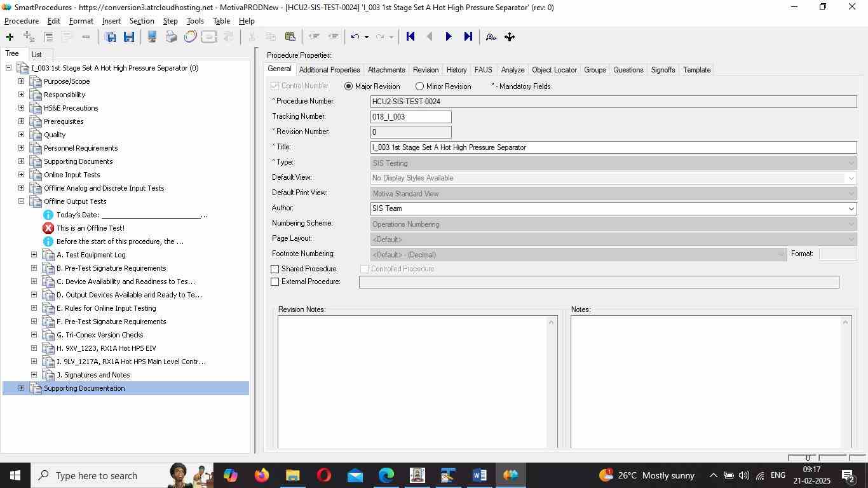
Task: Open the notification center icon
Action: [848, 475]
